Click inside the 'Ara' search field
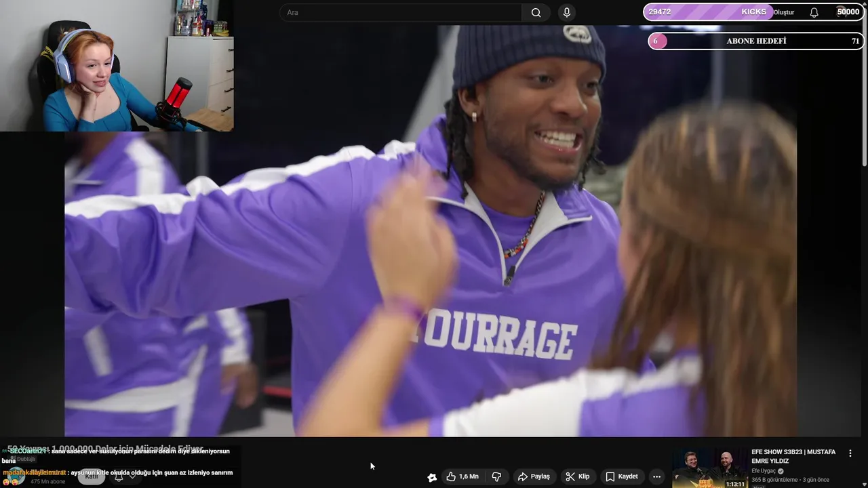Viewport: 868px width, 488px height. [400, 12]
